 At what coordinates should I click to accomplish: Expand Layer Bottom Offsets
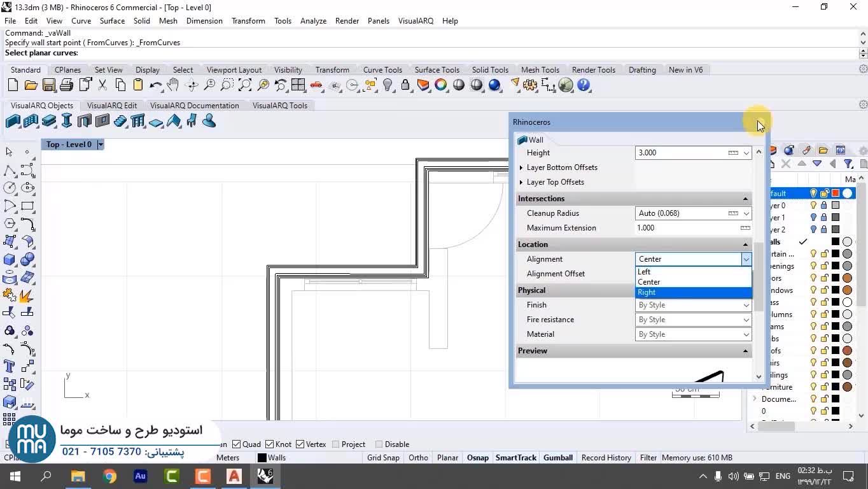tap(521, 167)
